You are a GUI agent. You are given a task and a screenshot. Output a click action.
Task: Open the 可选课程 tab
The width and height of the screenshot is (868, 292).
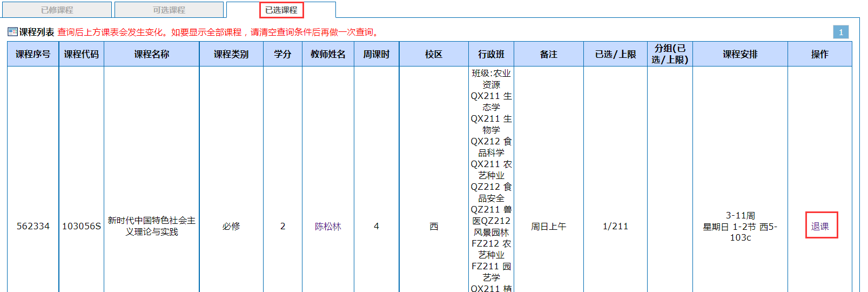[x=169, y=10]
